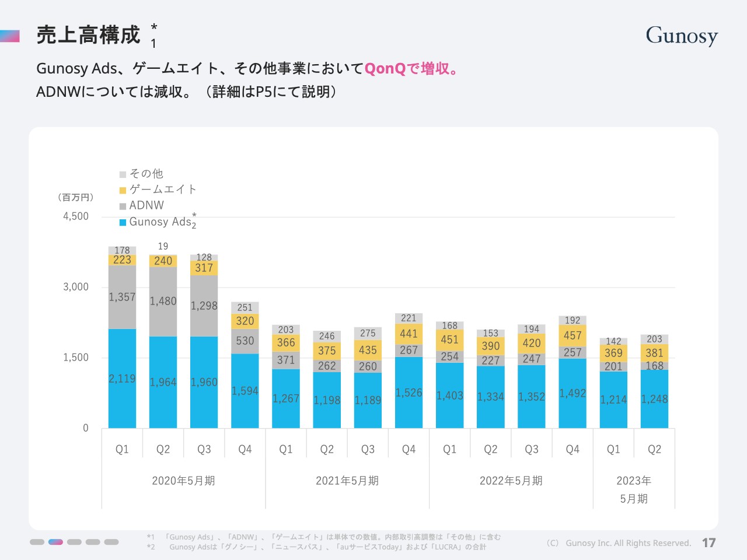
Task: Click the blue bar segment labeled 1,189
Action: [368, 400]
